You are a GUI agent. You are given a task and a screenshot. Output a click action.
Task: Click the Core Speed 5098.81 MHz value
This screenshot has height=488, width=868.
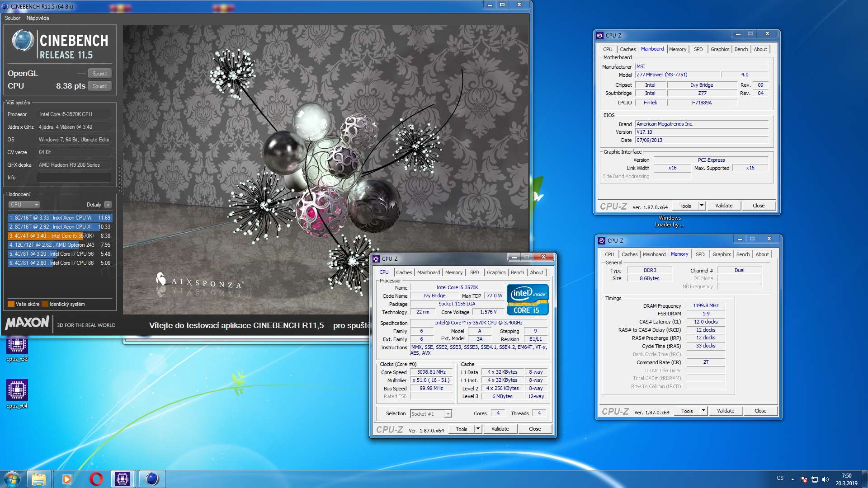tap(431, 372)
